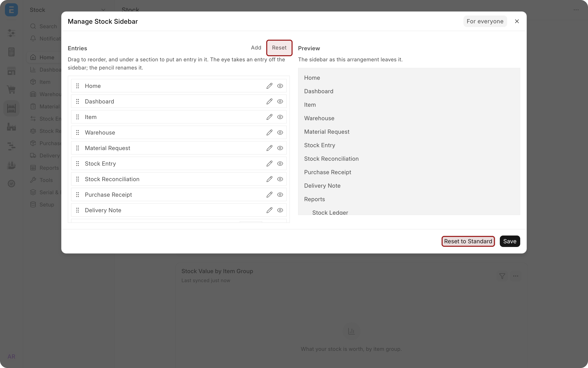Click pencil icon on Delivery Note row
The width and height of the screenshot is (588, 368).
[269, 210]
